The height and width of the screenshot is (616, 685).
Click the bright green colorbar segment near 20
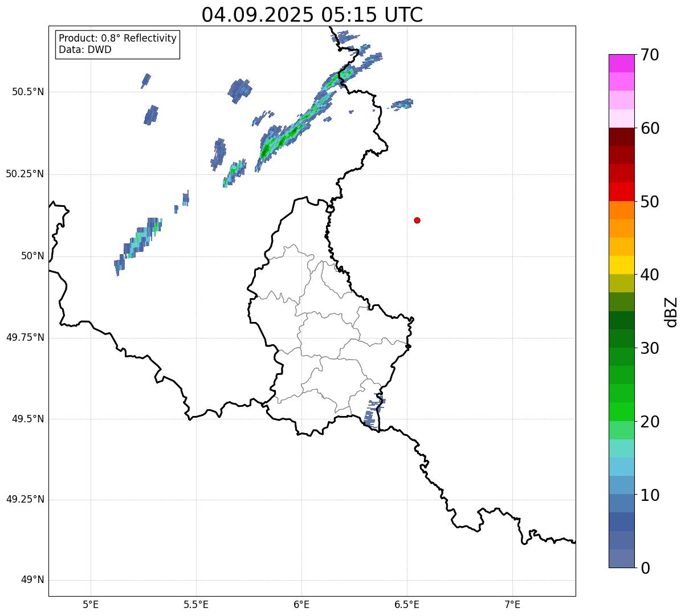pyautogui.click(x=622, y=412)
